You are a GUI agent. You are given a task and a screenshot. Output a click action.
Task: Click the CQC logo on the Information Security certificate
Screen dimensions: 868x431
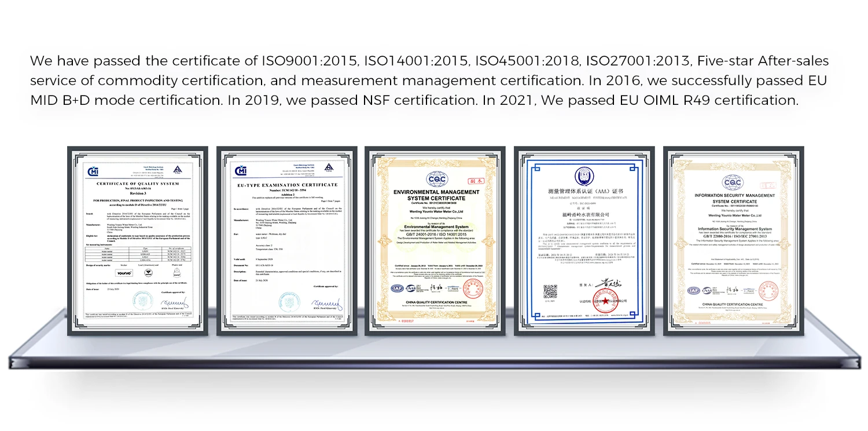pyautogui.click(x=734, y=182)
